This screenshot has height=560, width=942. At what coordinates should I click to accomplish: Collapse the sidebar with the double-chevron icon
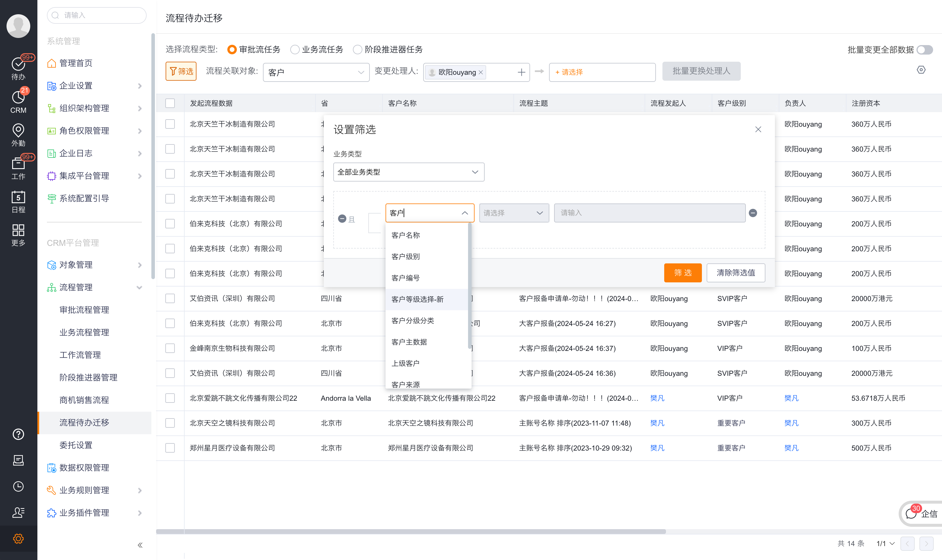(x=140, y=545)
